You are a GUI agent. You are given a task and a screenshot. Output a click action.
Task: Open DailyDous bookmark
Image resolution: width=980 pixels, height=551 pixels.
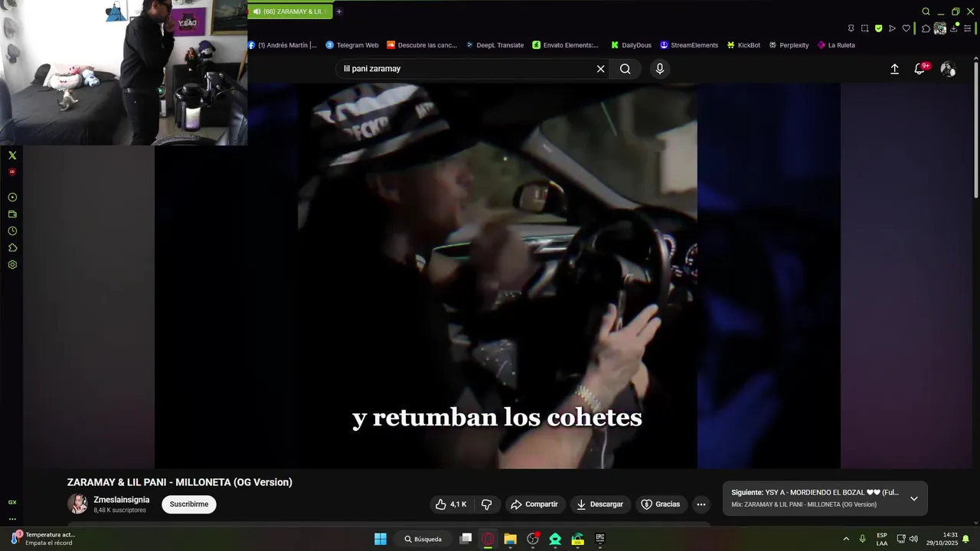tap(631, 45)
